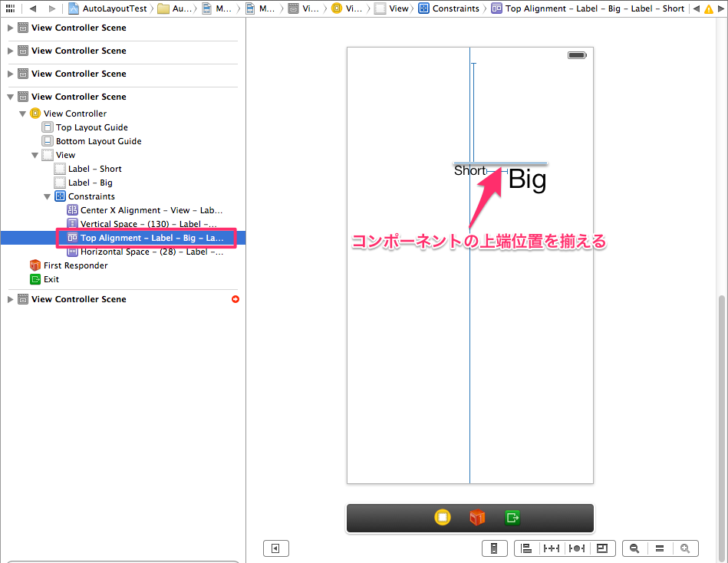Select the Constraints item in outline
This screenshot has width=728, height=563.
pyautogui.click(x=91, y=196)
